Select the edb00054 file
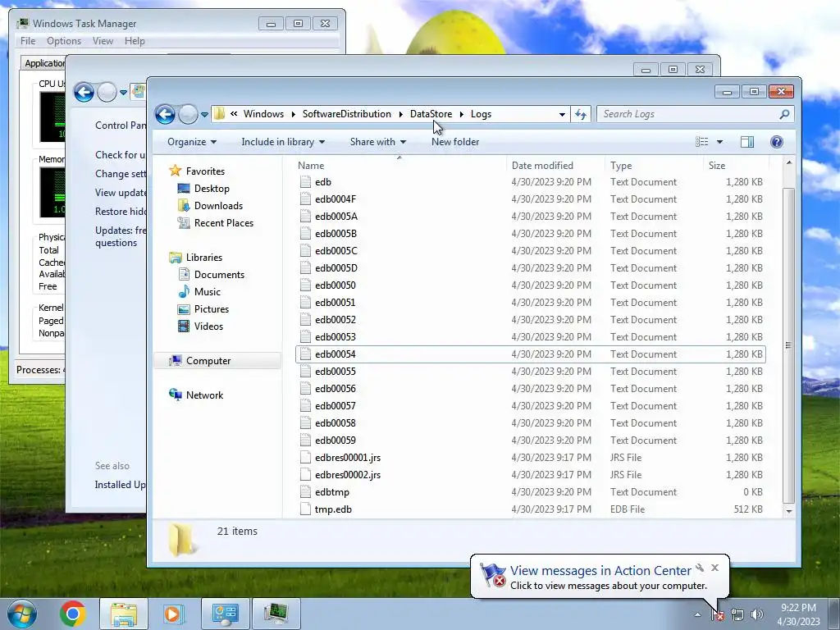Screen dimensions: 840x630 (x=531, y=354)
